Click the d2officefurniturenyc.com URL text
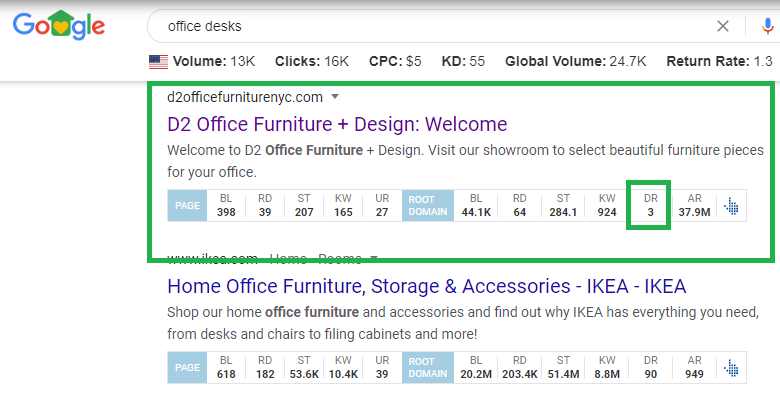This screenshot has width=780, height=406. 245,97
